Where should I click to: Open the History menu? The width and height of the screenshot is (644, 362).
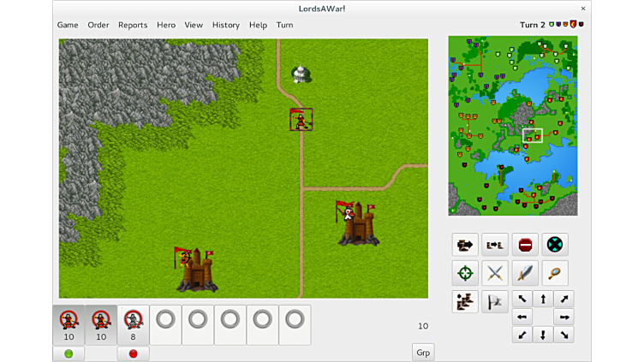pos(226,25)
